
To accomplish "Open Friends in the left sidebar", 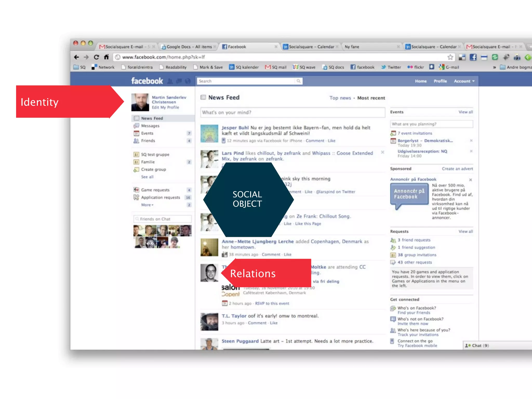I will pos(148,141).
